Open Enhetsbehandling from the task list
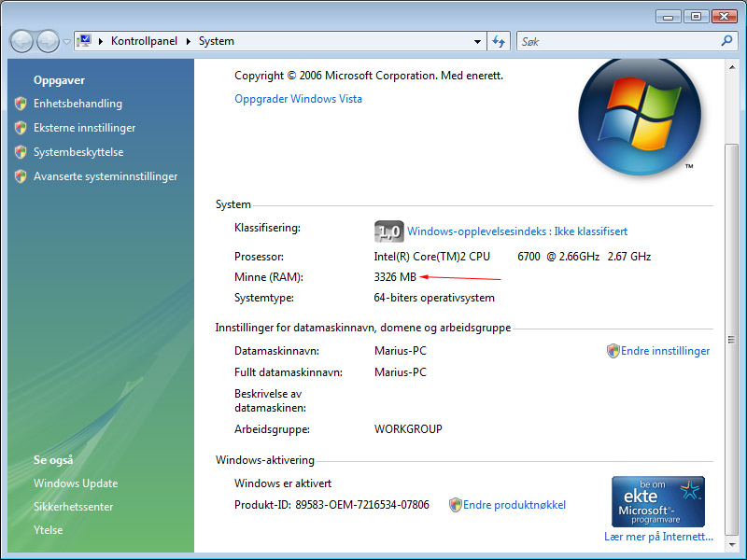Viewport: 747px width, 560px height. coord(78,104)
